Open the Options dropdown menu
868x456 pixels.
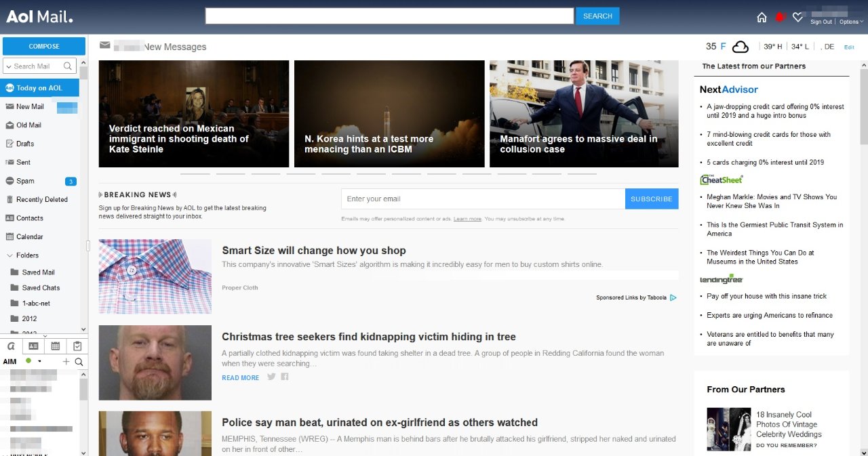(851, 22)
